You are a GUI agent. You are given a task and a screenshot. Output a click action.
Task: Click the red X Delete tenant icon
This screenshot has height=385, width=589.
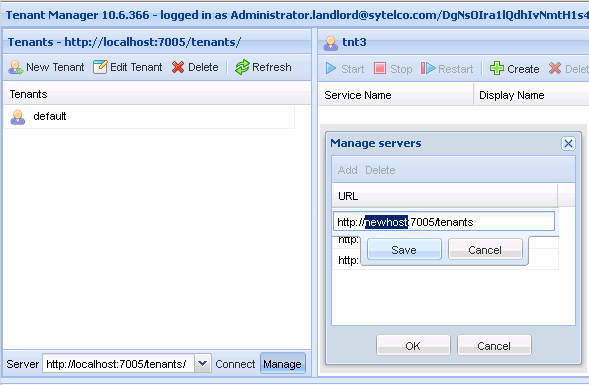(x=178, y=67)
